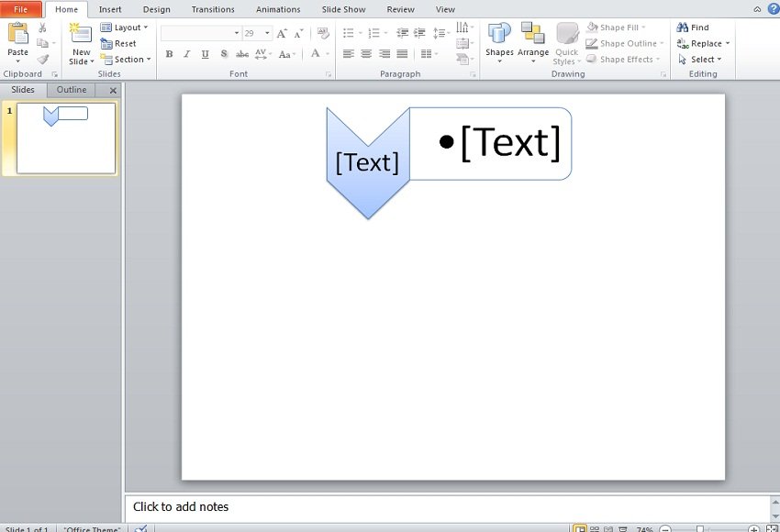
Task: Select the Format Painter brush
Action: click(43, 60)
